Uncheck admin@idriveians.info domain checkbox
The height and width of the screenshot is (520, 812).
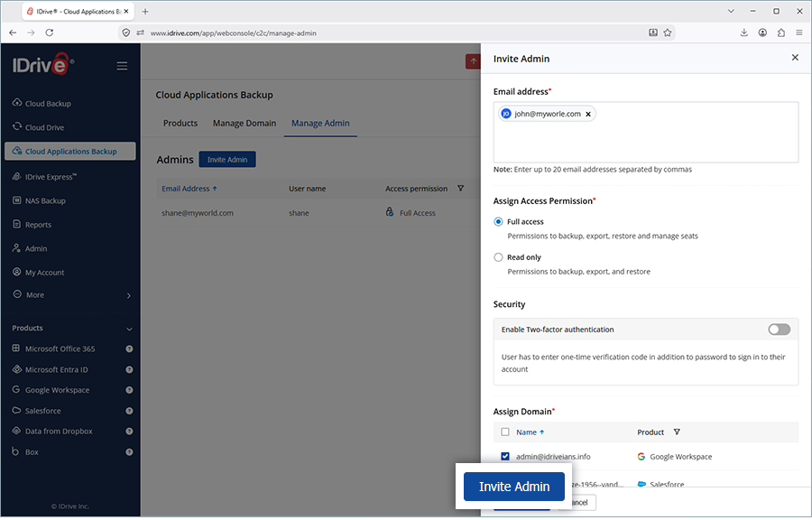(505, 456)
